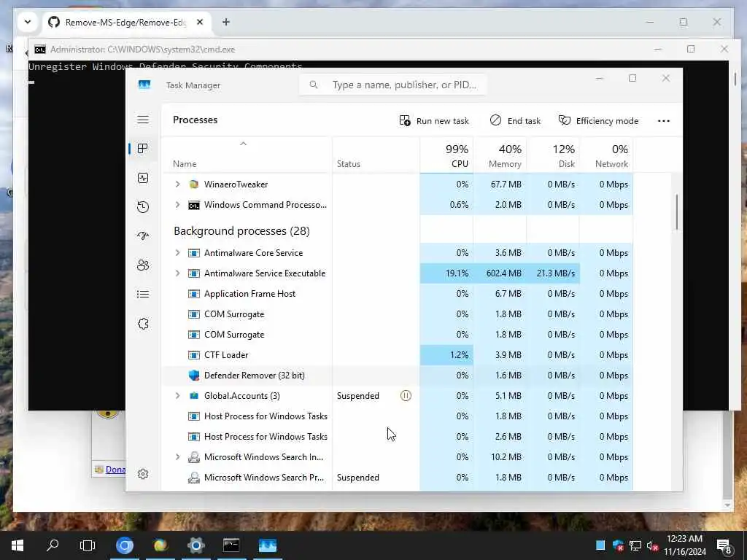This screenshot has width=747, height=560.
Task: Open the Performance page sidebar icon
Action: [x=143, y=178]
